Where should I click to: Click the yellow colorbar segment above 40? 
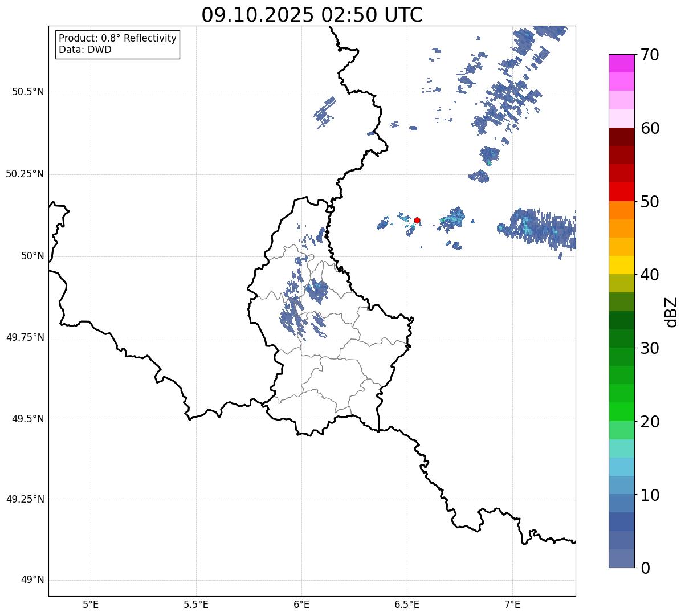[x=621, y=265]
